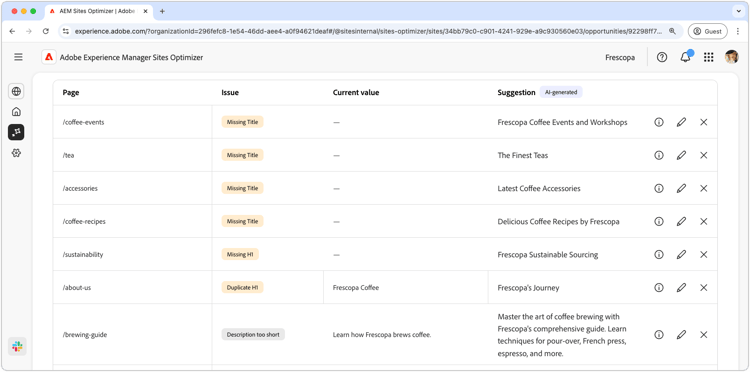
Task: Click the Adobe logo icon
Action: [x=48, y=57]
